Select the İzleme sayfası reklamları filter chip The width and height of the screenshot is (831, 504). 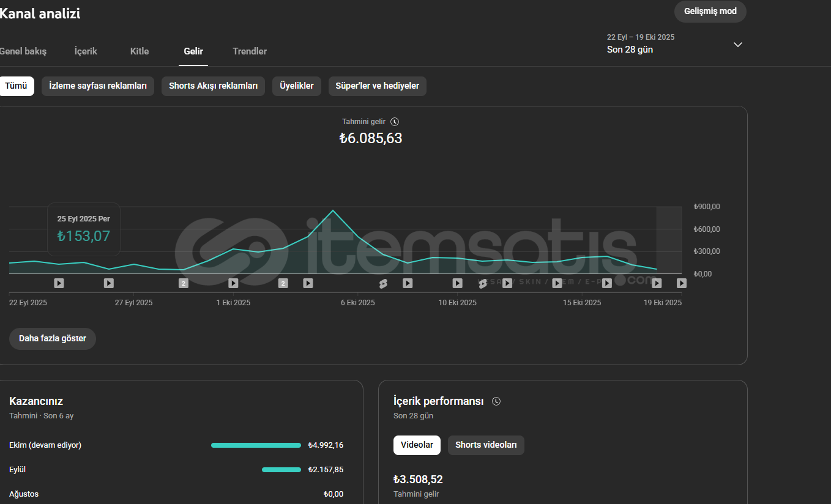(x=98, y=86)
